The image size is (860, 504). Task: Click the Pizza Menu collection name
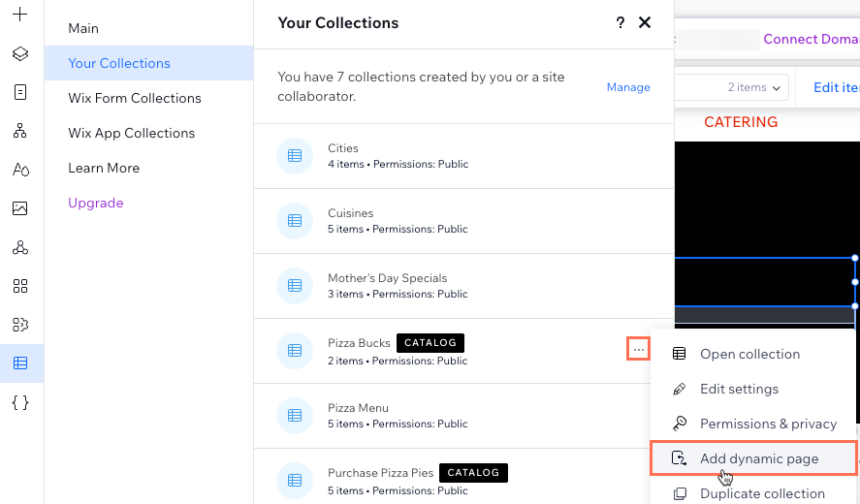[358, 408]
